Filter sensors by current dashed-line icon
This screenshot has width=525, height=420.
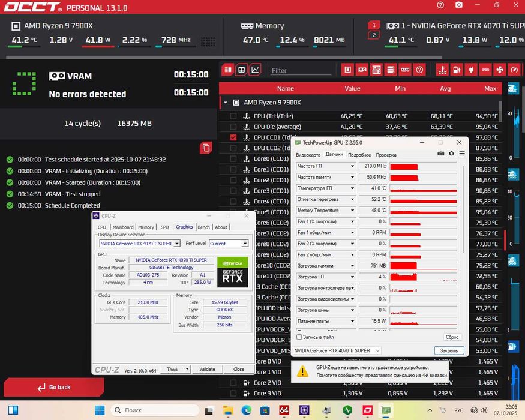(x=486, y=70)
